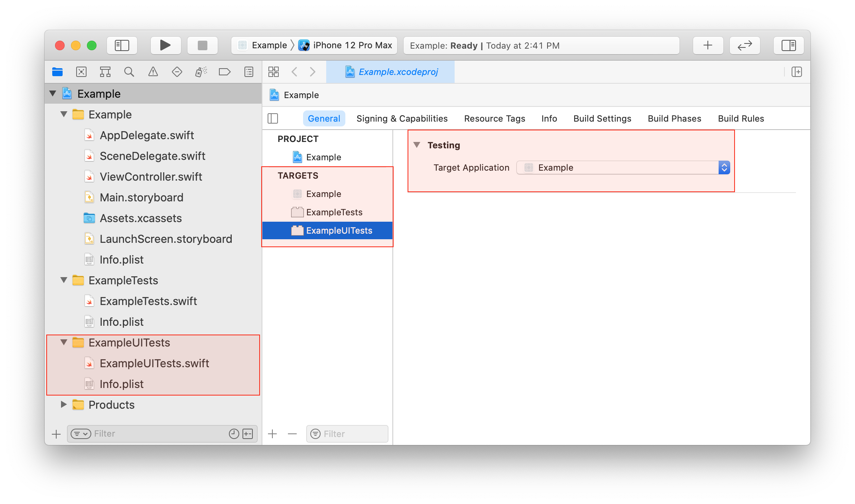Click the navigator Filter field

(163, 434)
